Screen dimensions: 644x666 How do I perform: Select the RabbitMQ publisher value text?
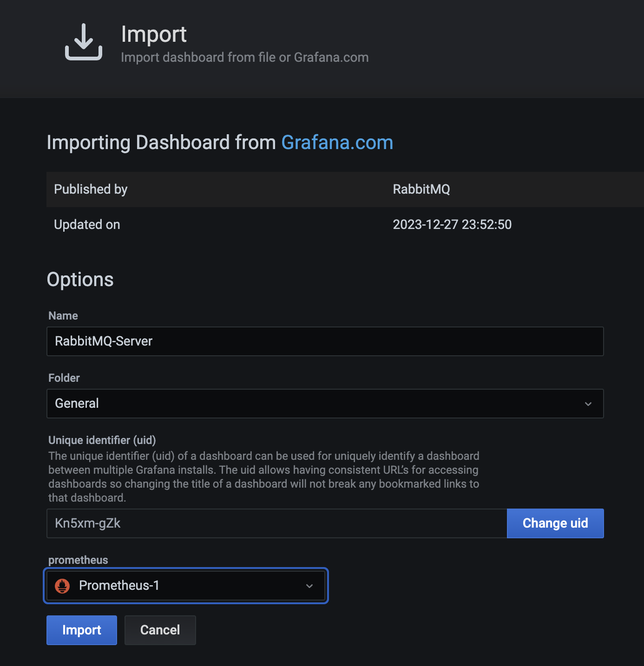tap(421, 189)
